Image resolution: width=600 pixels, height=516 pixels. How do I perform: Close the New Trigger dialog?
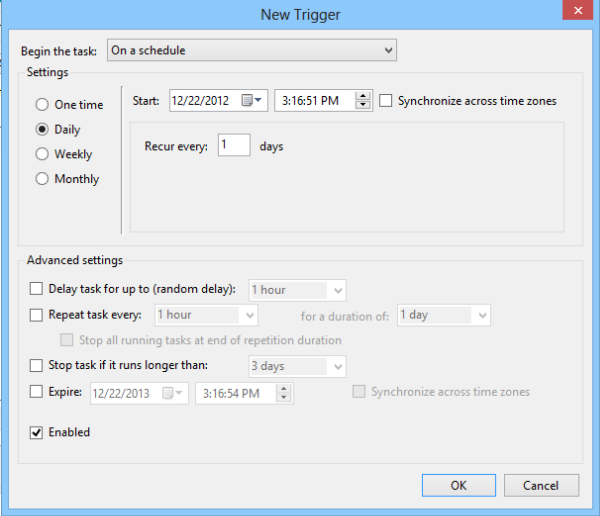click(578, 10)
